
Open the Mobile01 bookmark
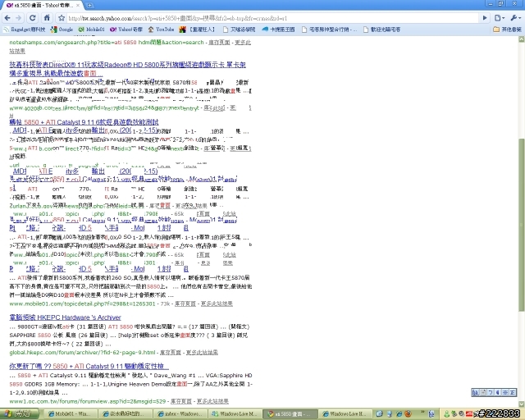point(91,30)
